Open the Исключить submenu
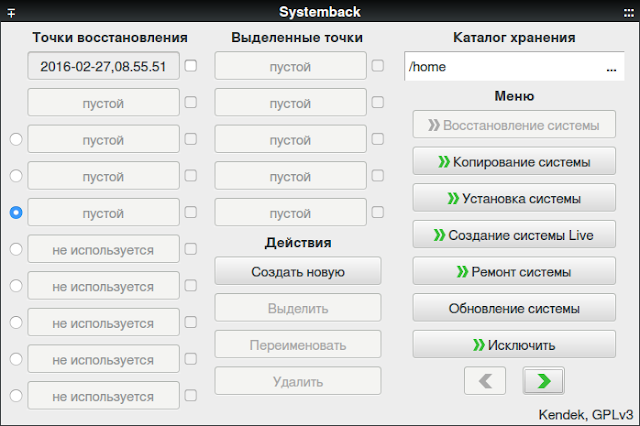640x426 pixels. [514, 345]
